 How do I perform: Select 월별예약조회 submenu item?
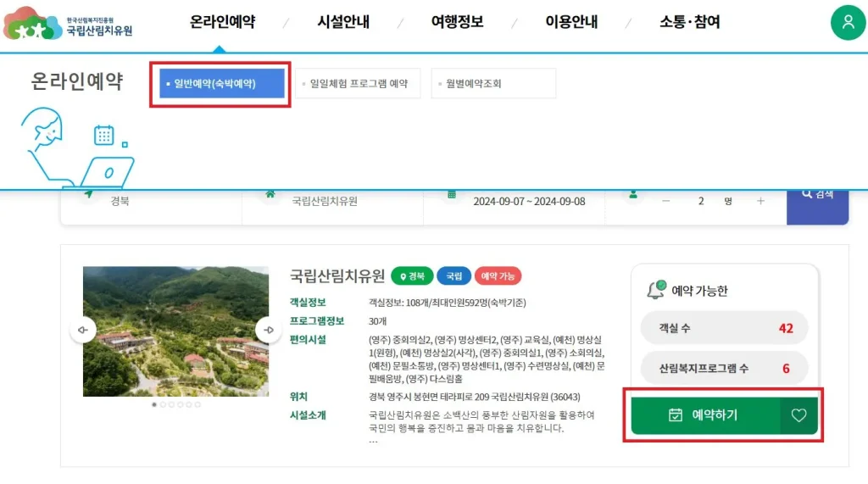pos(492,83)
